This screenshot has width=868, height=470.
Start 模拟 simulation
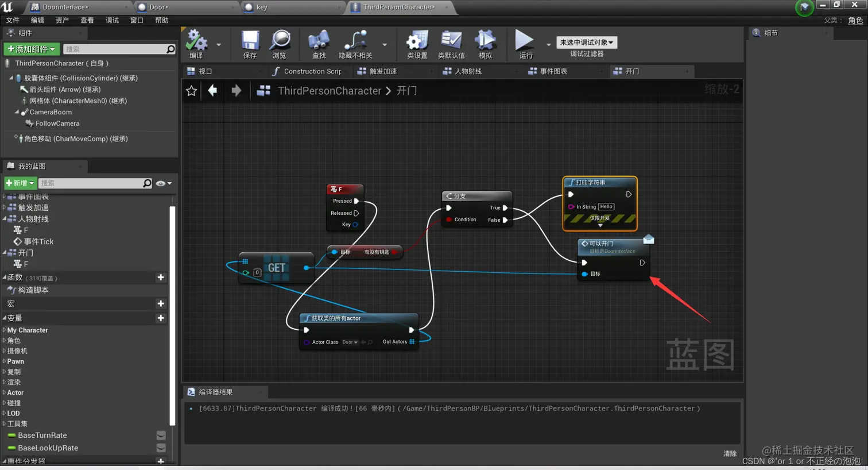(x=486, y=44)
